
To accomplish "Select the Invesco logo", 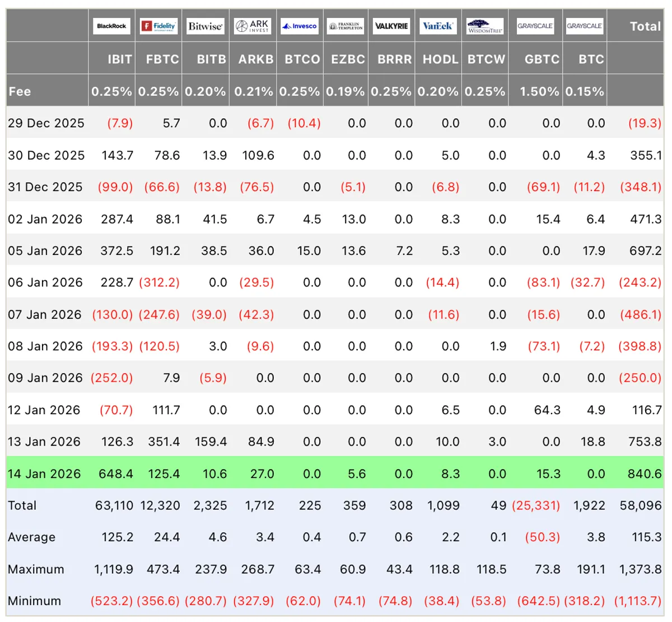I will 300,26.
